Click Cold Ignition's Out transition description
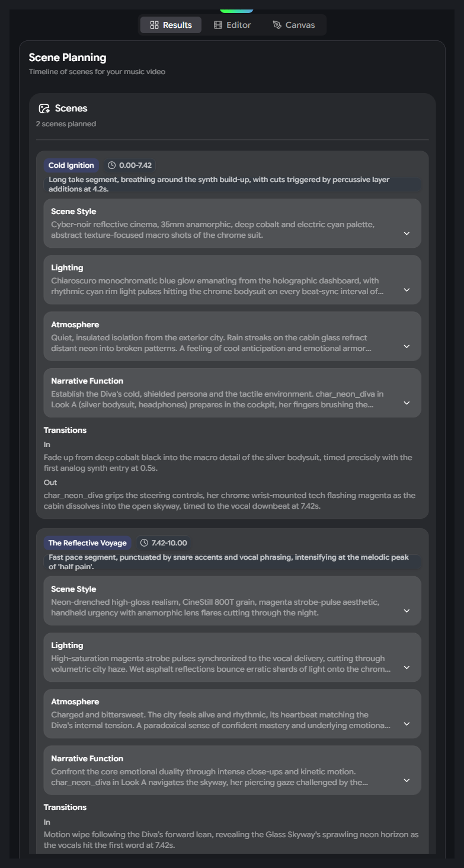Viewport: 464px width, 868px height. click(229, 500)
